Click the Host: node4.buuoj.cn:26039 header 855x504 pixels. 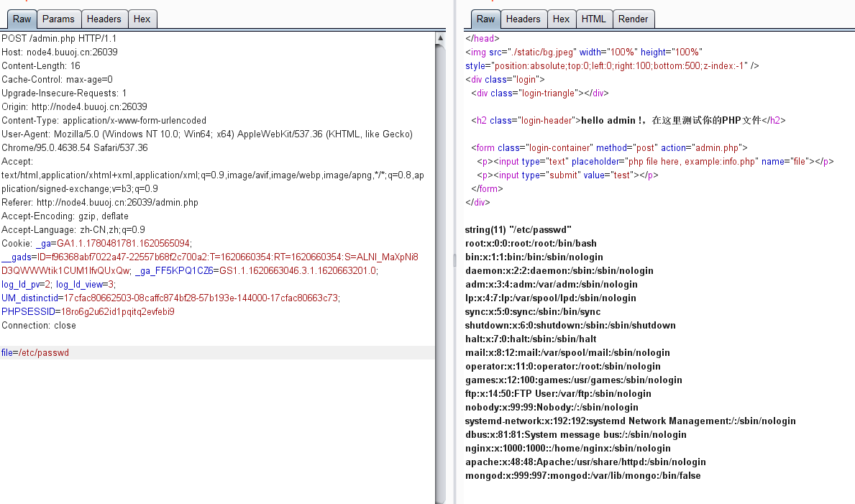click(x=60, y=52)
